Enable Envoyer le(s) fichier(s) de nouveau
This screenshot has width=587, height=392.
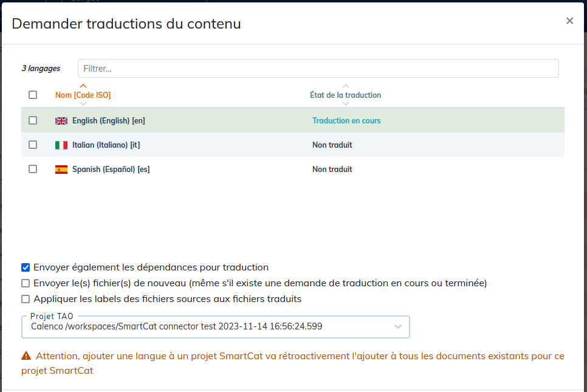coord(26,283)
